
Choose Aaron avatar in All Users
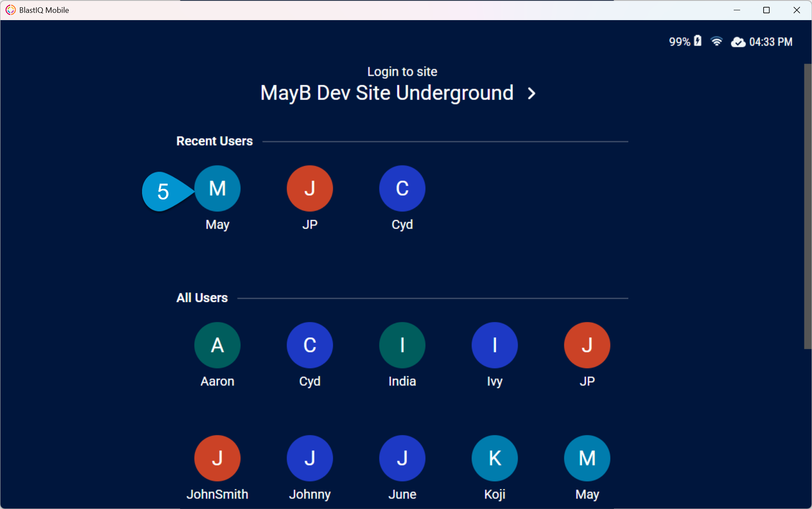click(217, 345)
